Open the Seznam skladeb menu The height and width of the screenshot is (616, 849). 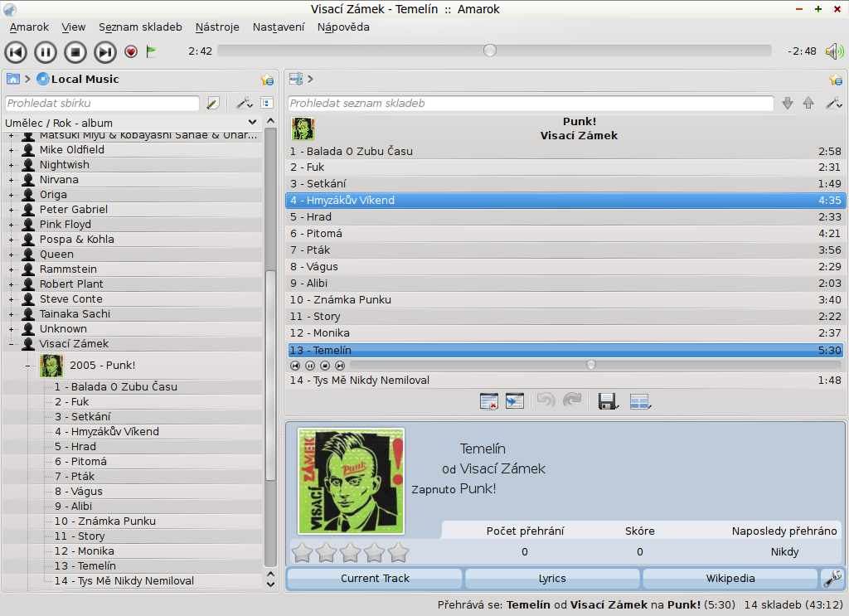pos(140,27)
